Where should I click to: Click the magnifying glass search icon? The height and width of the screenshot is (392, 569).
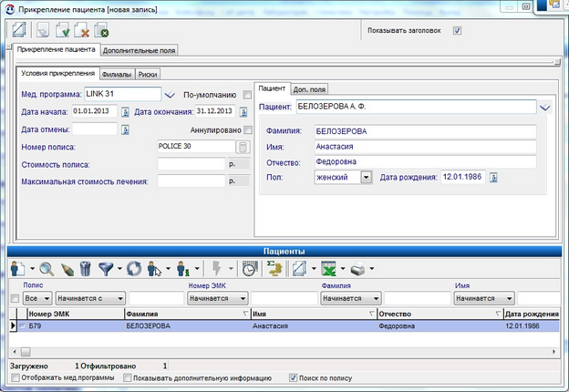pos(47,269)
